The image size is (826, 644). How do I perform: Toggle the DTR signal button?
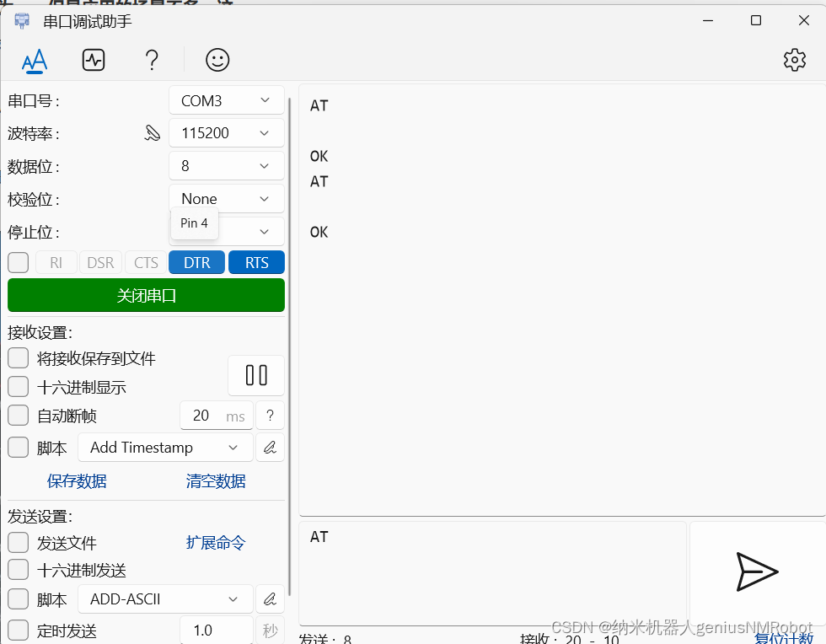[x=197, y=262]
